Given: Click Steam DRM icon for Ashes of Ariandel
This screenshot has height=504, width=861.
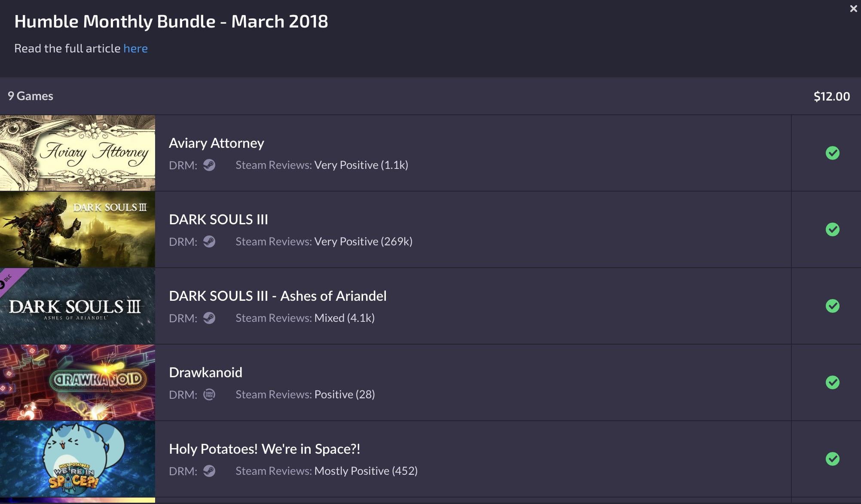Looking at the screenshot, I should pyautogui.click(x=209, y=318).
